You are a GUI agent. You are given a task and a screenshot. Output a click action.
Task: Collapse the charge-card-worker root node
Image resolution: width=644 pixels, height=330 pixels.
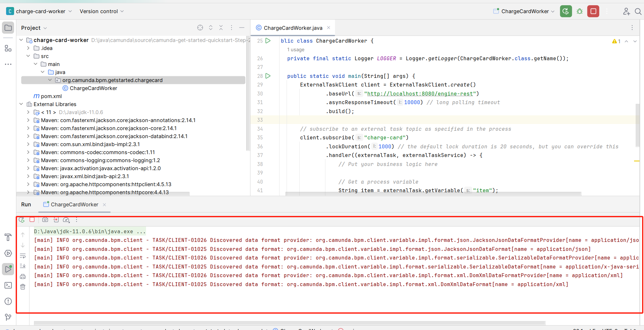coord(21,40)
